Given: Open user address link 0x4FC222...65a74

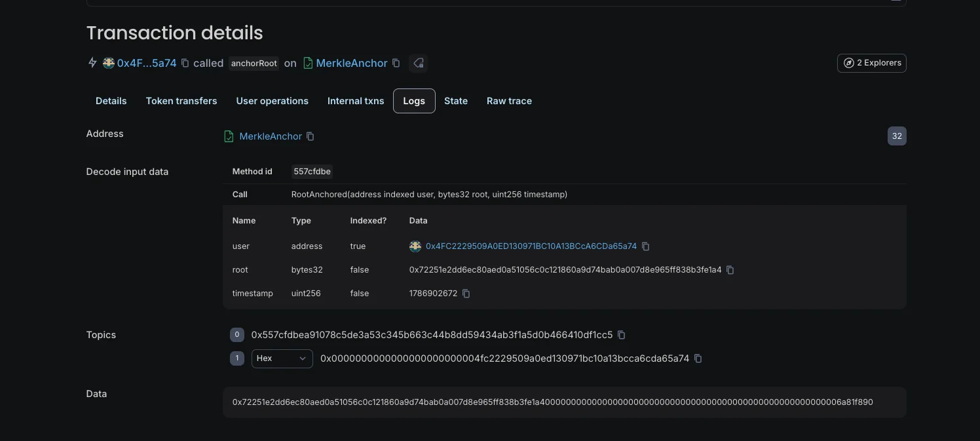Looking at the screenshot, I should pos(531,246).
